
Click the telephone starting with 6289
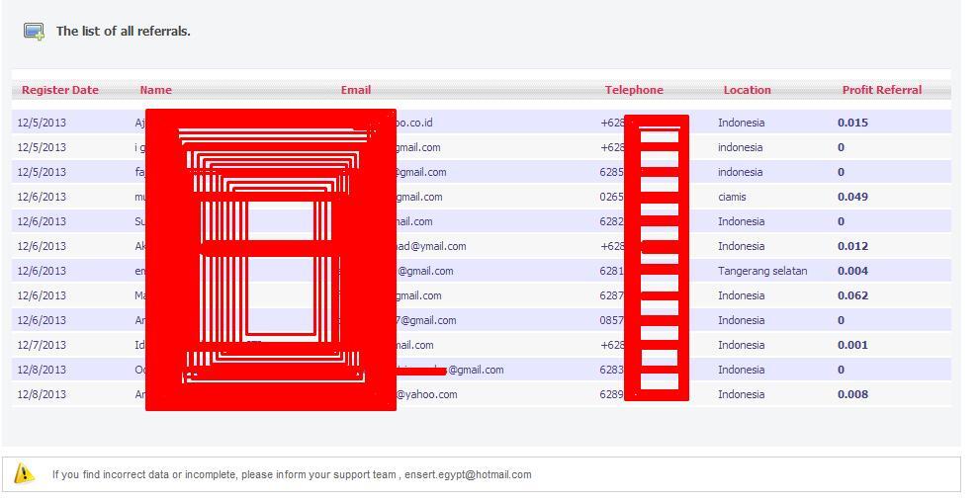[612, 394]
